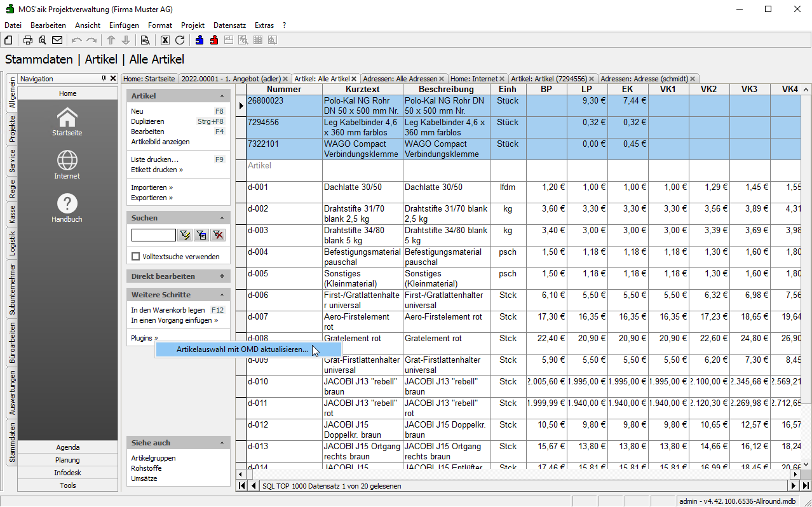Viewport: 812px width, 507px height.
Task: Click the refresh icon in toolbar
Action: tap(180, 40)
